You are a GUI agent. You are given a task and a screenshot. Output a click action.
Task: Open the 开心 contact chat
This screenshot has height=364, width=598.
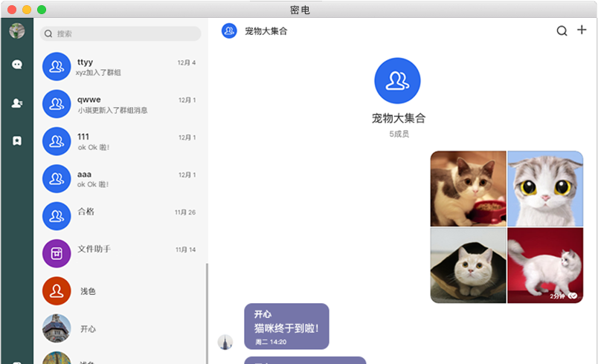pyautogui.click(x=120, y=328)
